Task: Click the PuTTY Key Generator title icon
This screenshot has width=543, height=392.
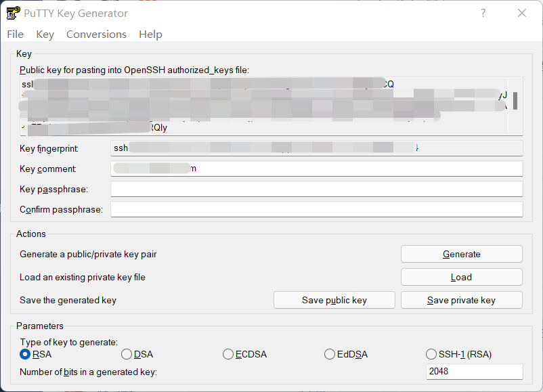Action: [13, 13]
